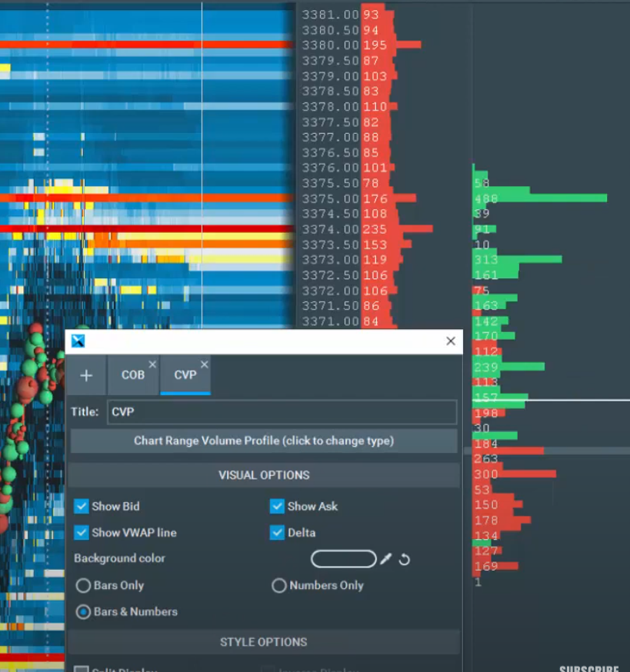Click the eyedropper beside Background color
The width and height of the screenshot is (630, 672).
387,559
